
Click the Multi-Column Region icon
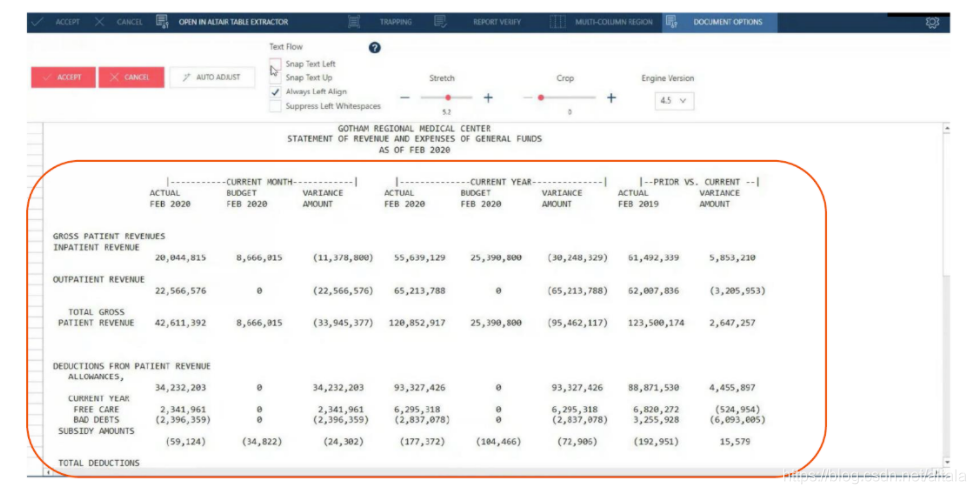556,22
